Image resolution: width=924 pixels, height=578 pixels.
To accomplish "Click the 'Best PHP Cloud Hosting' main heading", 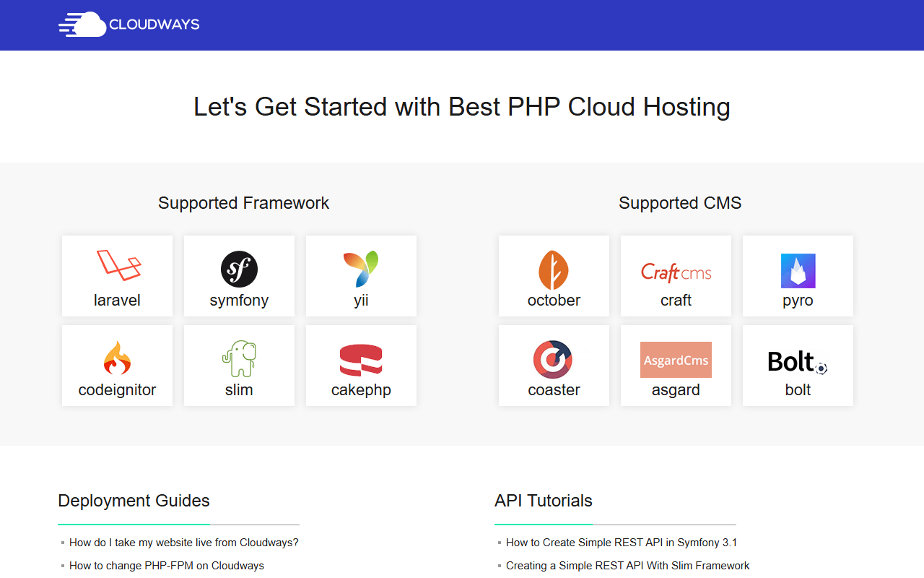I will pos(462,107).
